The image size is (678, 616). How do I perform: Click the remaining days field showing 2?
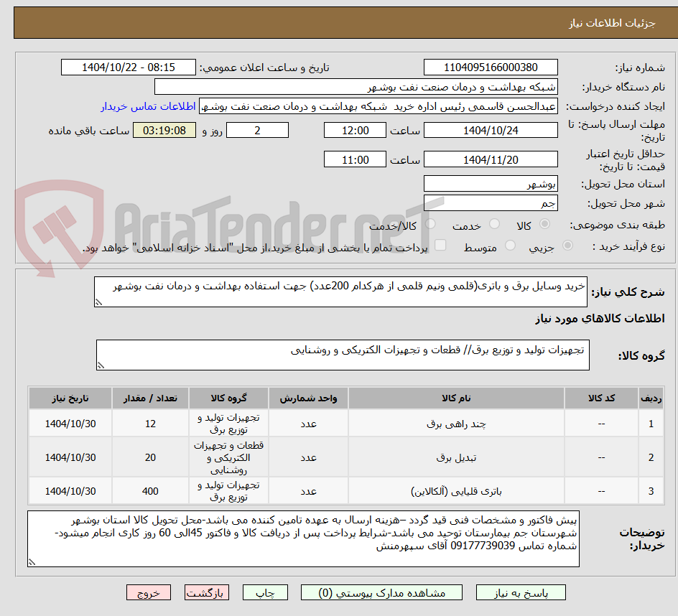coord(257,130)
